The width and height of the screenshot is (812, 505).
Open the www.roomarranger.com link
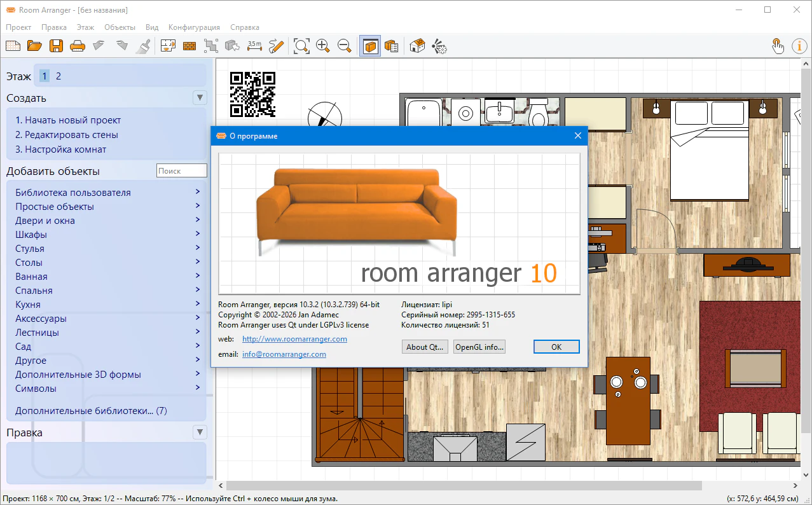294,339
